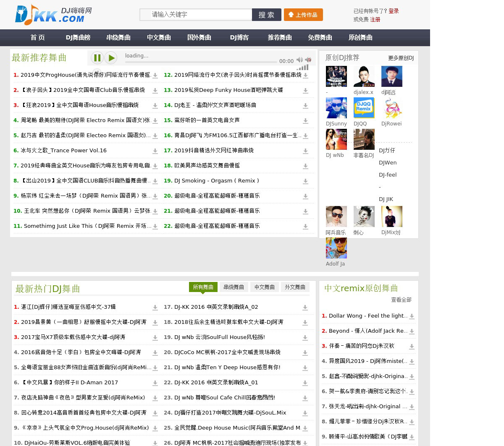
Task: Open the 国外舞曲 navigation item
Action: [x=199, y=37]
